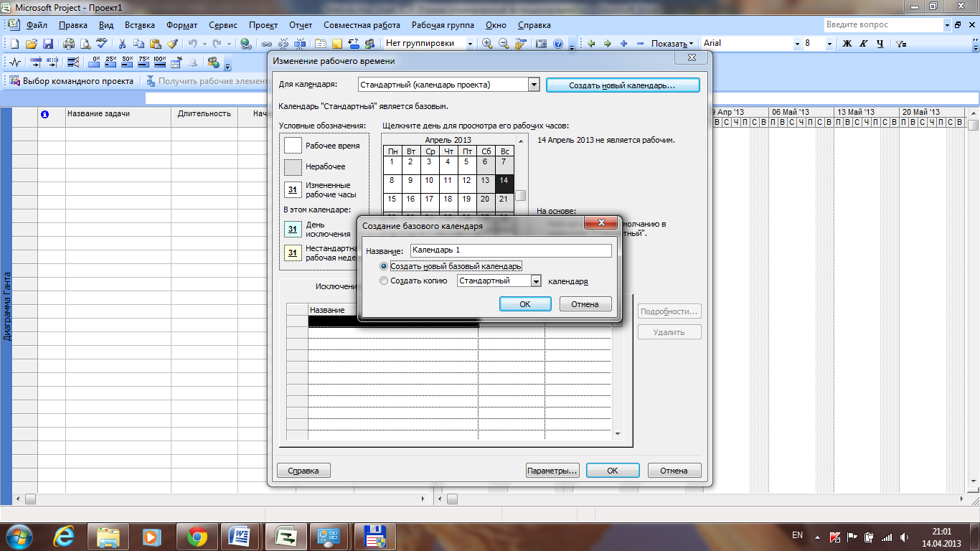This screenshot has width=980, height=551.
Task: Open the Task Information icon
Action: (321, 43)
